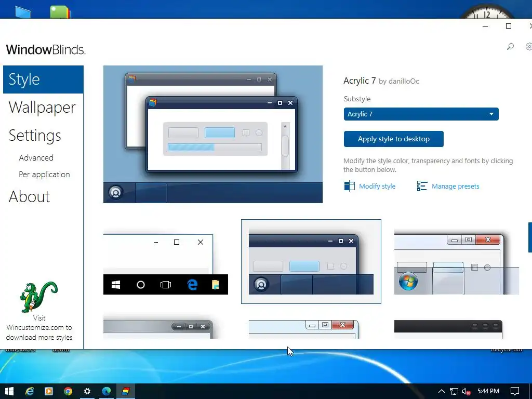Click Apply style to desktop
The width and height of the screenshot is (532, 399).
coord(394,139)
